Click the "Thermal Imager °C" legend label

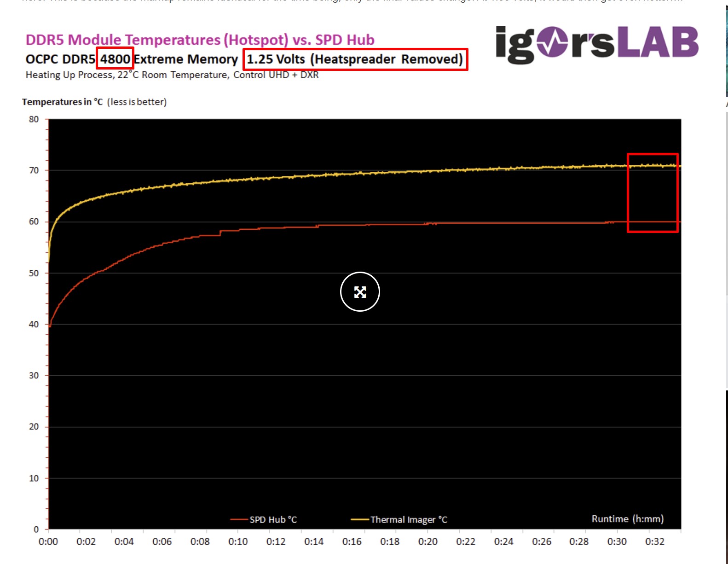[409, 519]
